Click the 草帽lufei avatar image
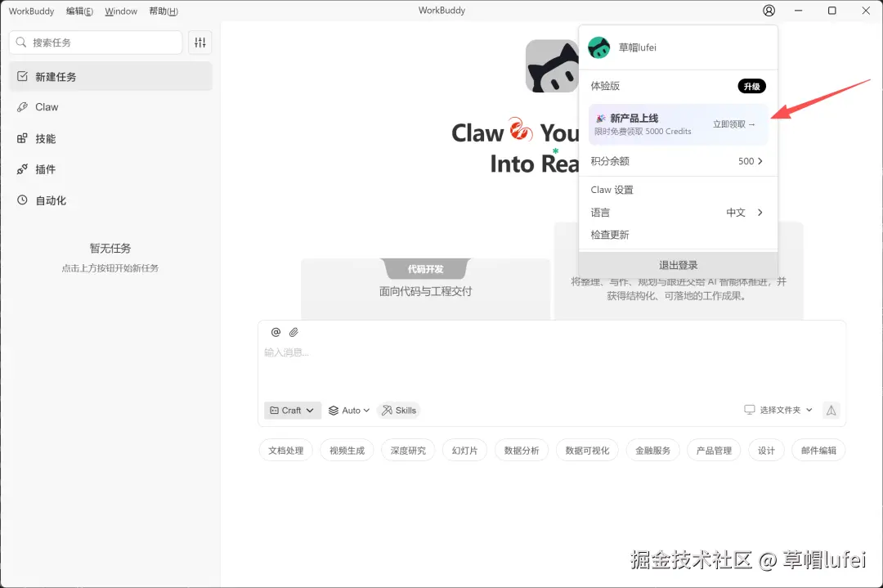 598,48
